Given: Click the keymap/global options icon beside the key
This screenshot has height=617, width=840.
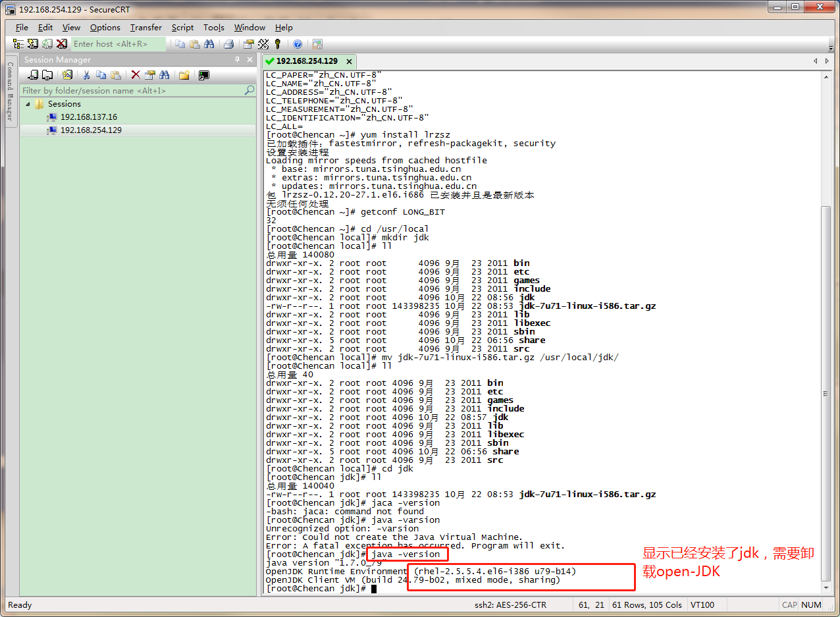Looking at the screenshot, I should tap(263, 44).
